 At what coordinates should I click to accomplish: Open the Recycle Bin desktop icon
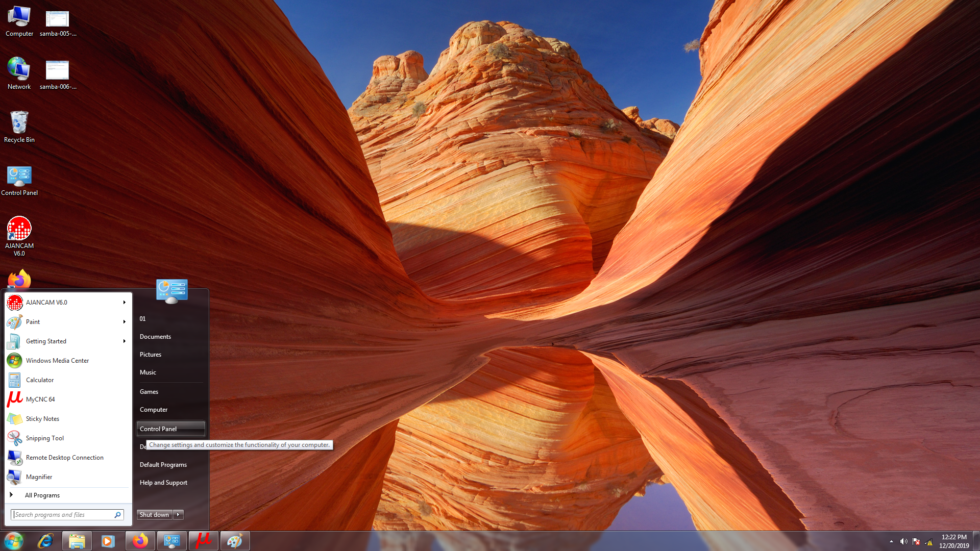click(19, 123)
